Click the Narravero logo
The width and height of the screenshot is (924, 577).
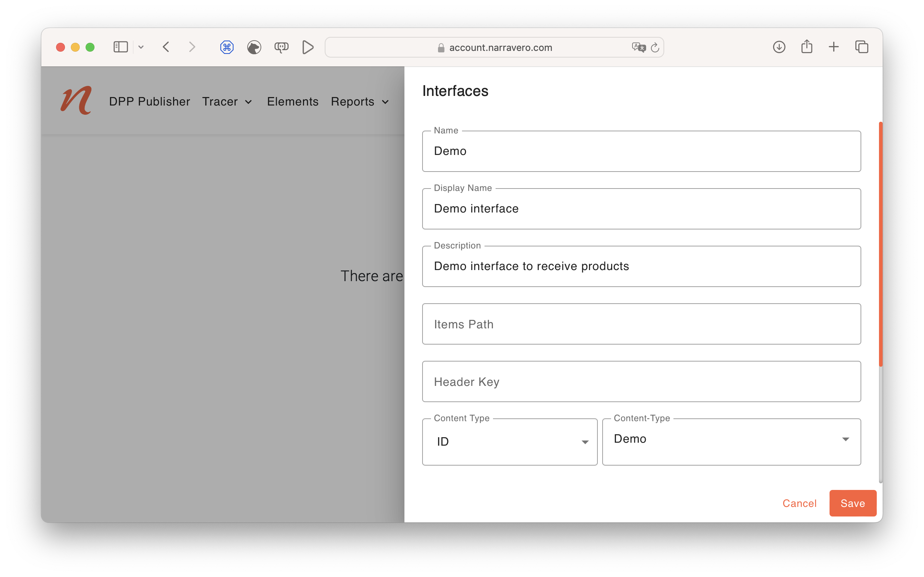75,100
